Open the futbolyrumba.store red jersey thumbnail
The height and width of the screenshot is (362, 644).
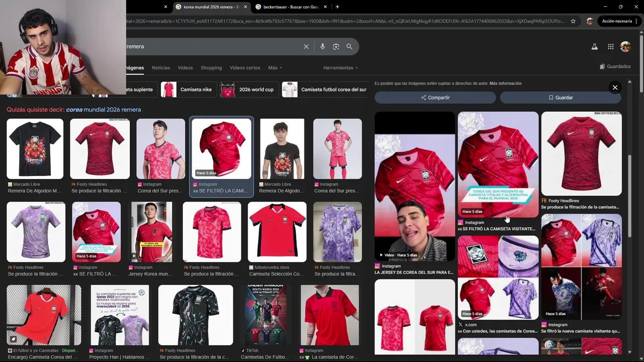tap(277, 232)
